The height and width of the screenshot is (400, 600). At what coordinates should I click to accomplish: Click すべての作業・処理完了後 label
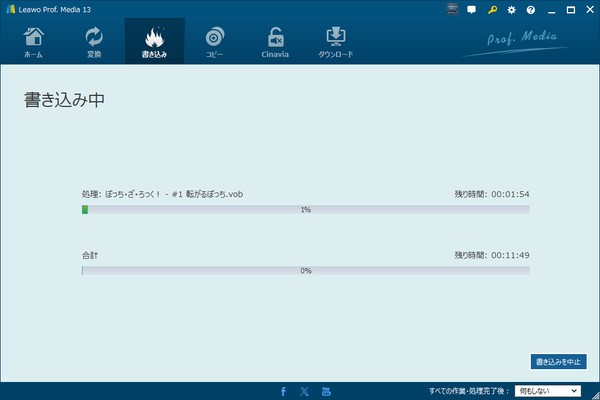[469, 391]
